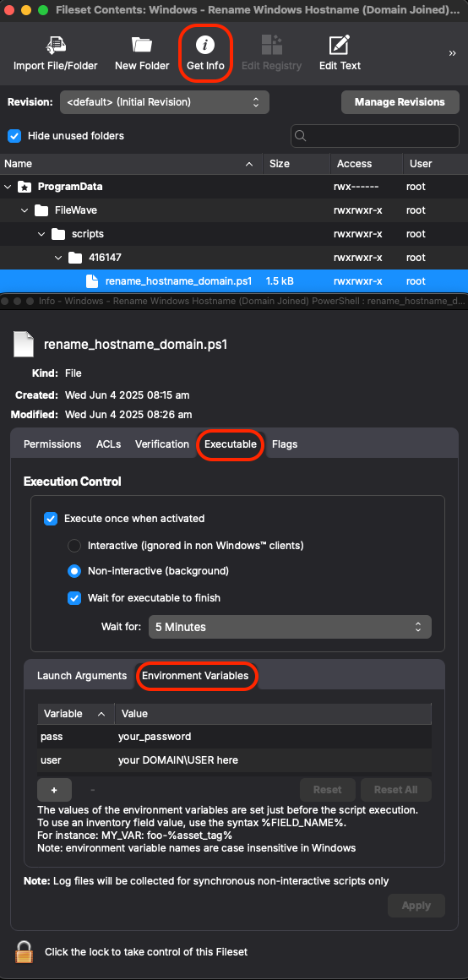Screen dimensions: 468x980
Task: Click the Apply button
Action: tap(416, 906)
